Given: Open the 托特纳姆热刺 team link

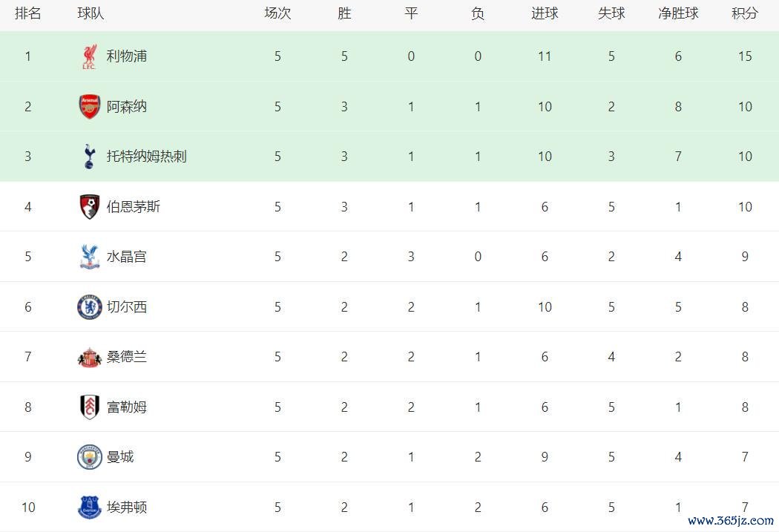Looking at the screenshot, I should tap(146, 157).
